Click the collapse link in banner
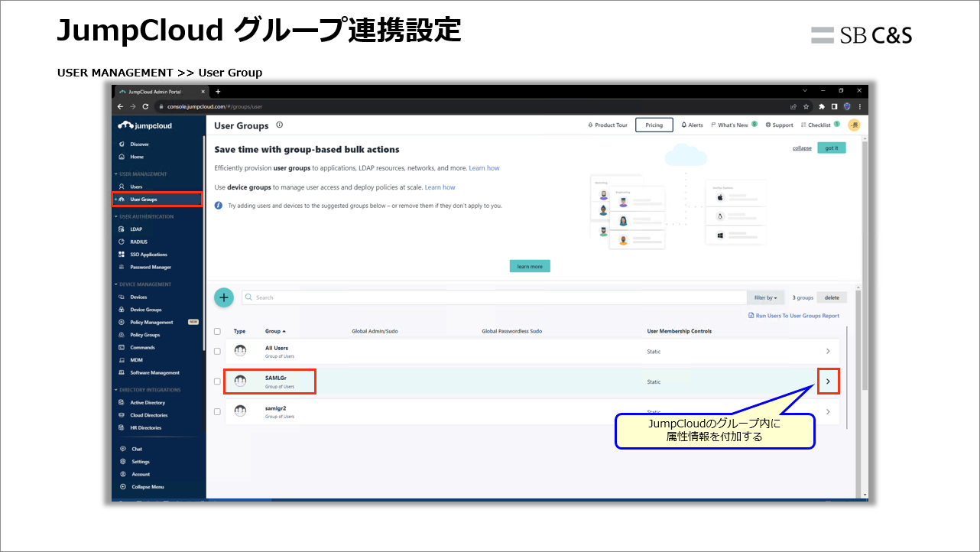 [802, 148]
